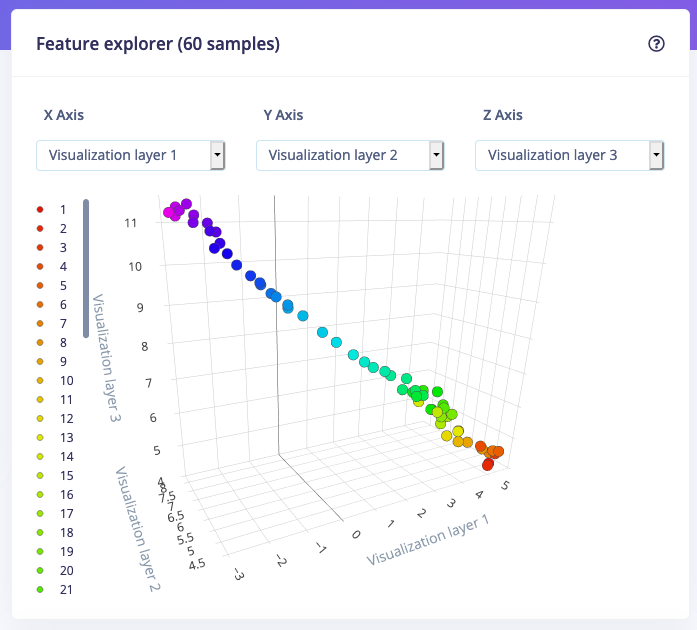Toggle legend entry 6
This screenshot has height=630, width=697.
(x=53, y=305)
